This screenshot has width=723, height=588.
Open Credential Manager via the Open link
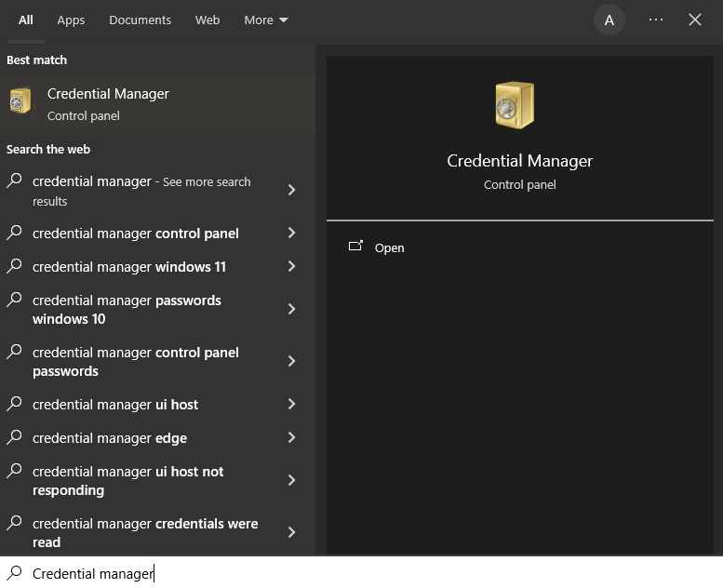pos(389,247)
